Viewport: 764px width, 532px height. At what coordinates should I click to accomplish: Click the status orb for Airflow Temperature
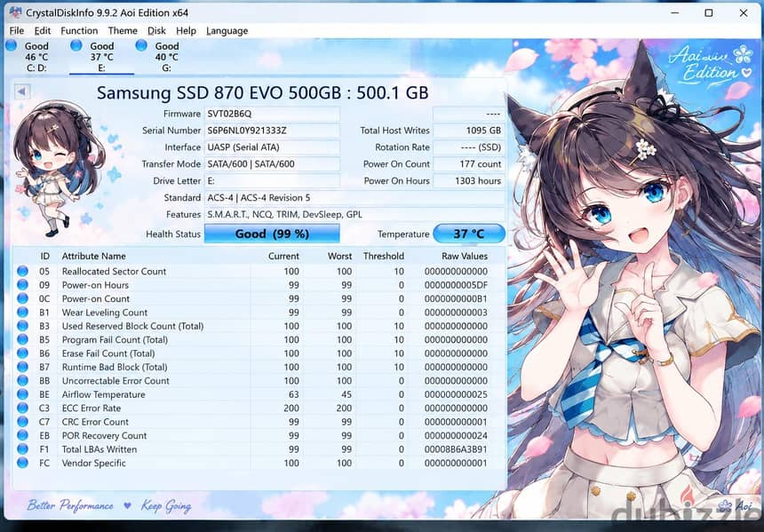[22, 394]
